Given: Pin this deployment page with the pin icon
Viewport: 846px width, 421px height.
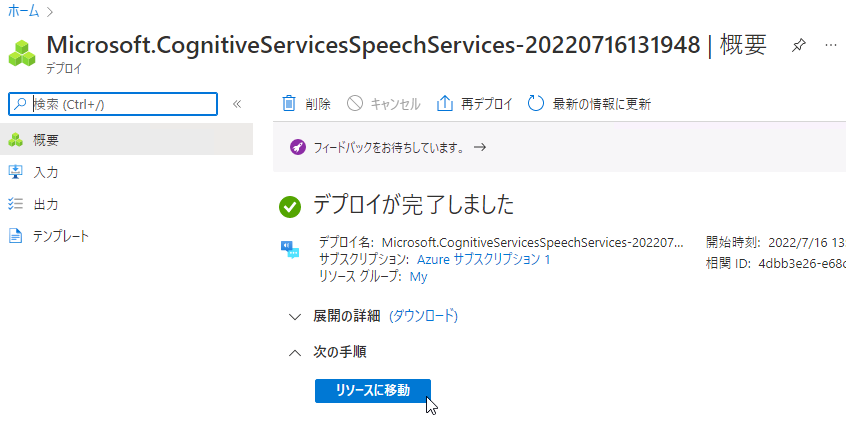Looking at the screenshot, I should tap(799, 46).
